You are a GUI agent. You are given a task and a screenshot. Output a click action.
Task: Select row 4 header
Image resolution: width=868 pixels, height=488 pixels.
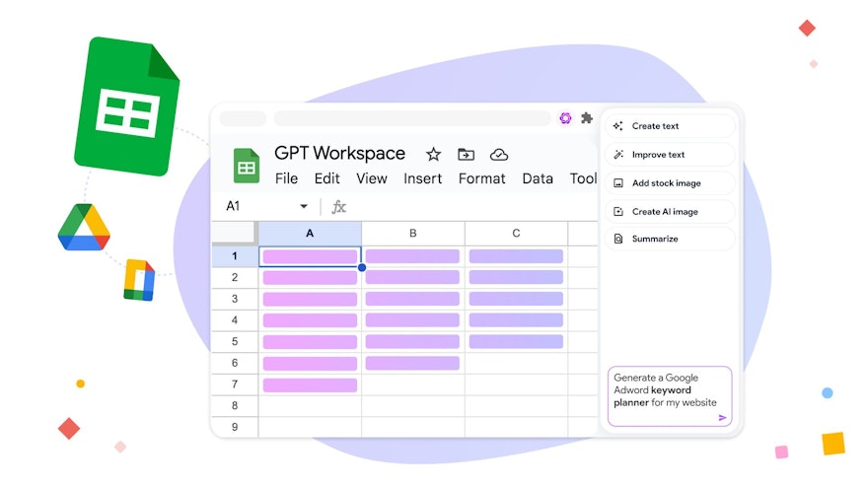click(235, 320)
